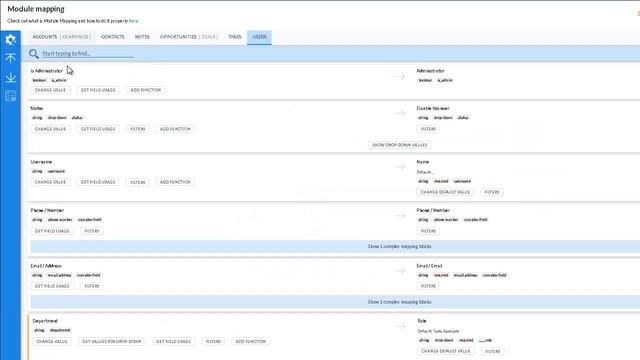Open Filters for target Email/Email field
Image resolution: width=640 pixels, height=360 pixels.
click(428, 286)
